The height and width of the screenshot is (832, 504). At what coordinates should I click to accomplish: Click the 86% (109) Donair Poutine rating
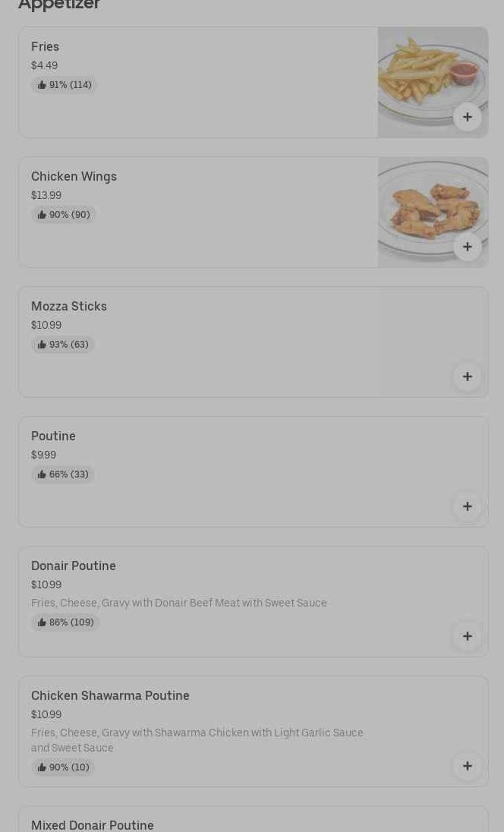65,622
